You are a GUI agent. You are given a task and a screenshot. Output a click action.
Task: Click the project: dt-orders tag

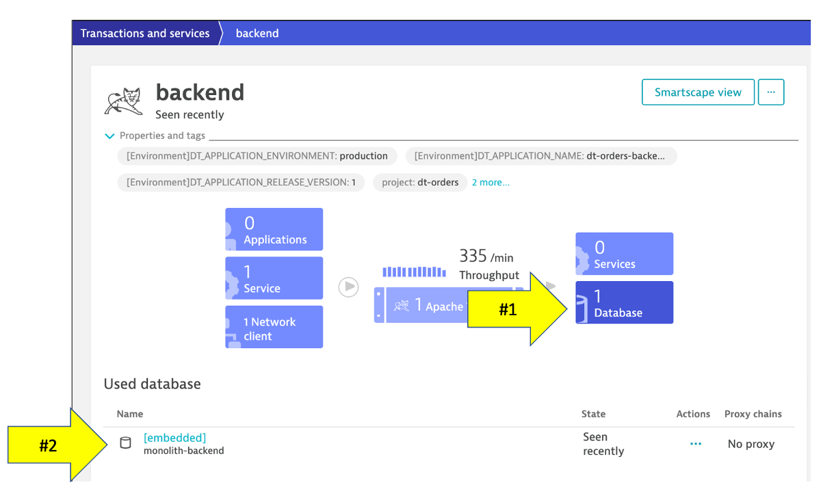(x=420, y=183)
